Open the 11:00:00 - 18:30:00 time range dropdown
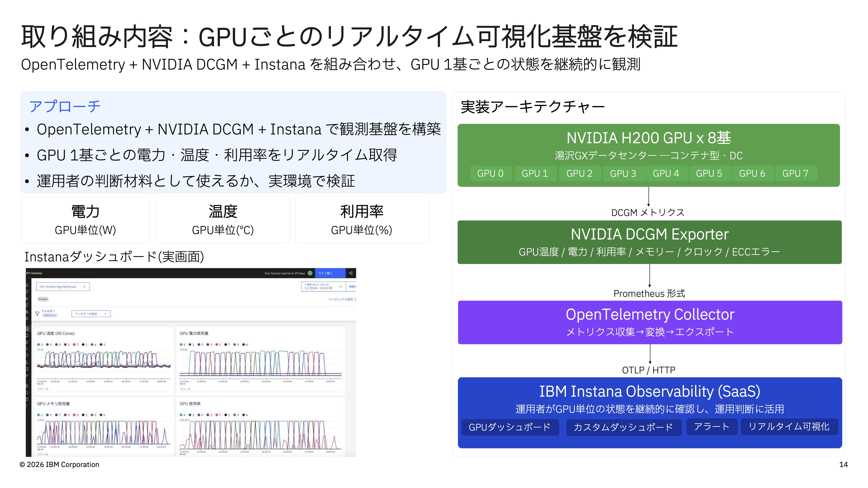Viewport: 868px width, 488px height. coord(323,286)
